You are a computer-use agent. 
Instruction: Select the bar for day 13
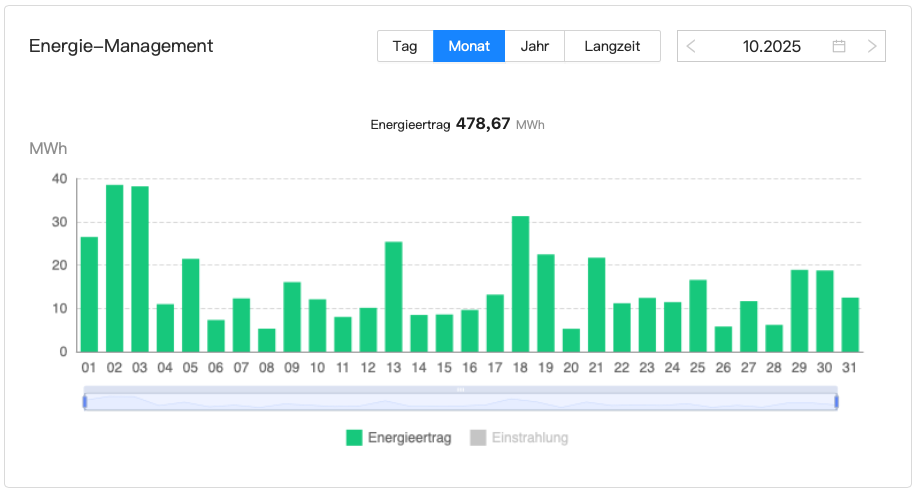point(393,297)
